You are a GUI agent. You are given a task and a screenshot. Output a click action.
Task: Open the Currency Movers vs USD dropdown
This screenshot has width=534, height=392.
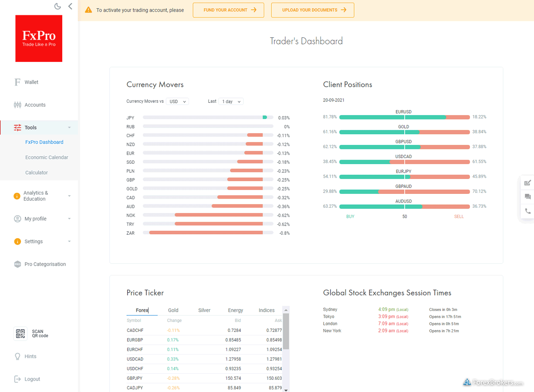[177, 101]
